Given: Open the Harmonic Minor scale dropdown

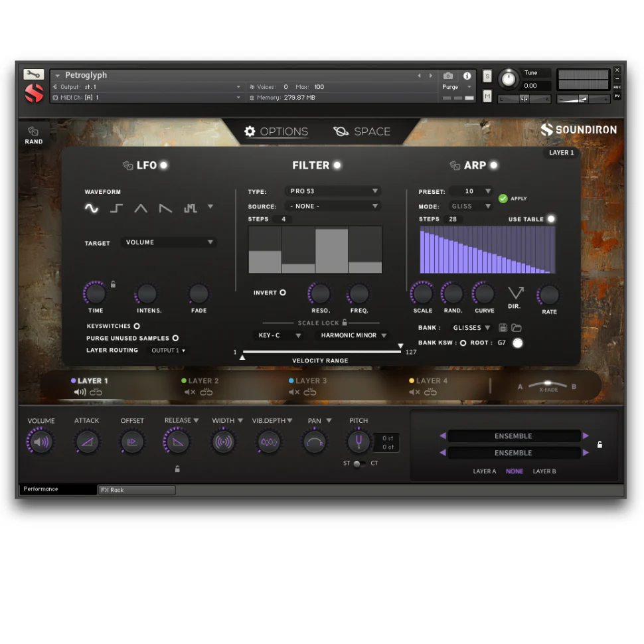Looking at the screenshot, I should click(352, 336).
